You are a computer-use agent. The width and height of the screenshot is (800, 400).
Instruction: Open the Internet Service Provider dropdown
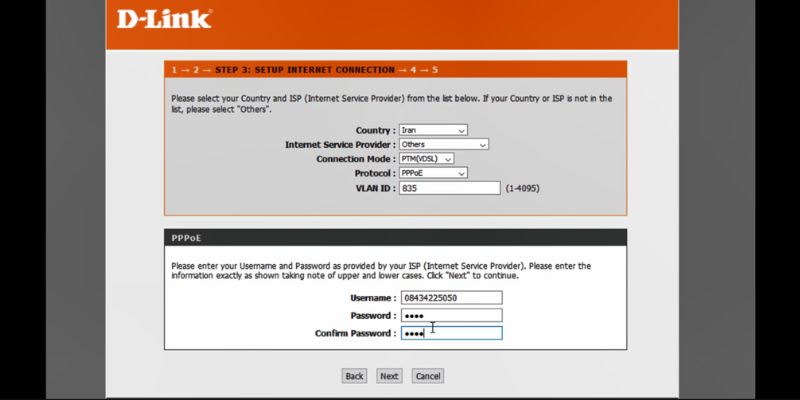click(x=444, y=144)
